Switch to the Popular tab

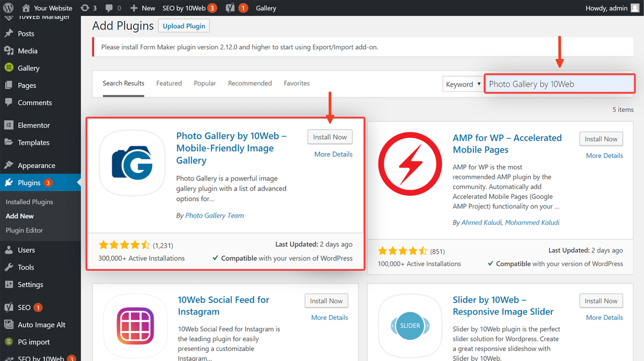205,83
